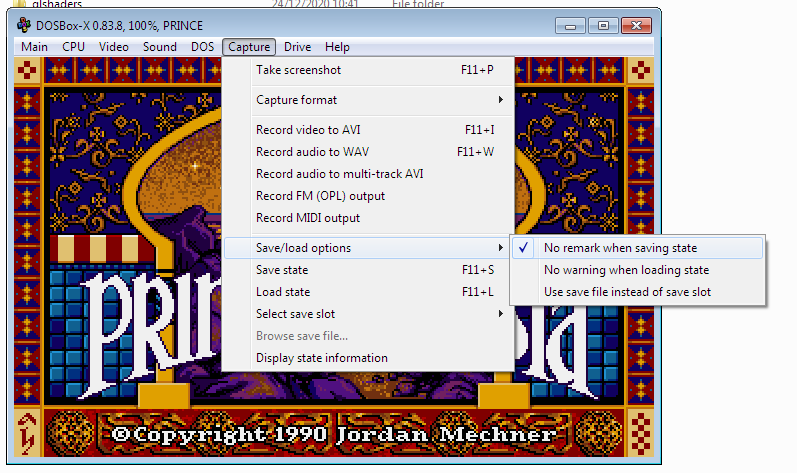Close the open Capture menu
Image resolution: width=797 pixels, height=473 pixels.
pyautogui.click(x=249, y=47)
